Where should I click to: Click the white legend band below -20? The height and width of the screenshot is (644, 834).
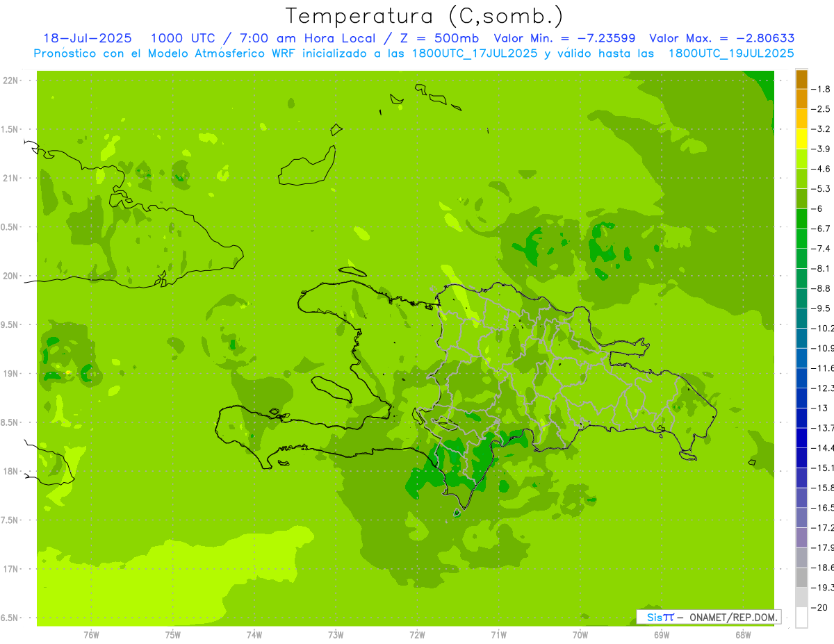[x=801, y=617]
